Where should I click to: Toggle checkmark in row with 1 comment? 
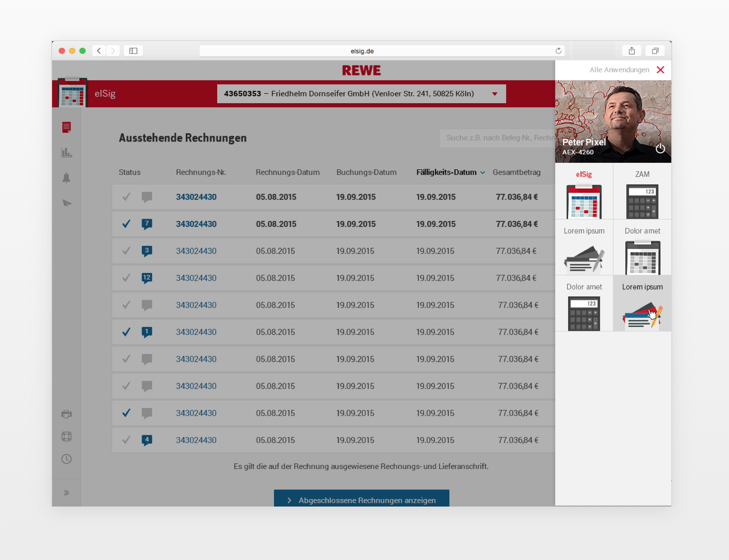126,332
